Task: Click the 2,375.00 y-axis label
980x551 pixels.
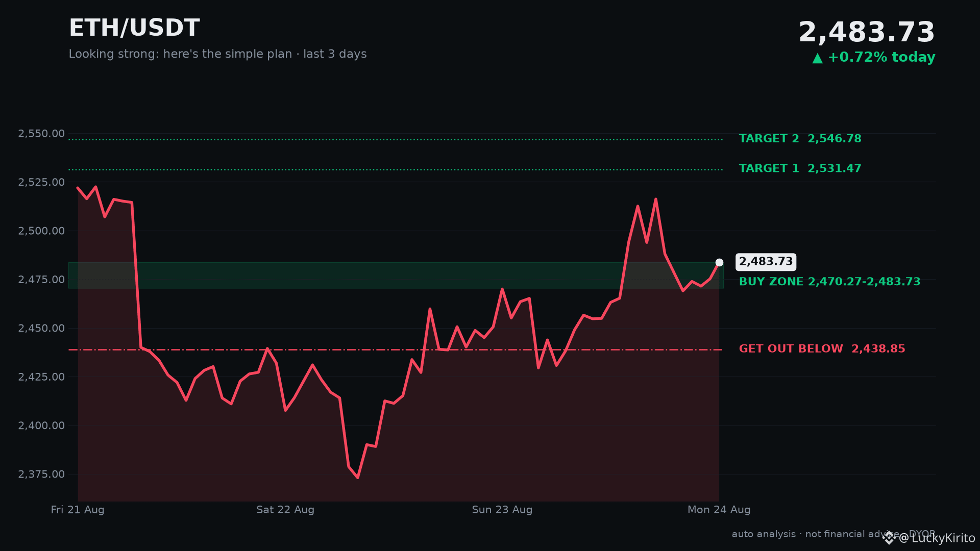Action: (41, 474)
